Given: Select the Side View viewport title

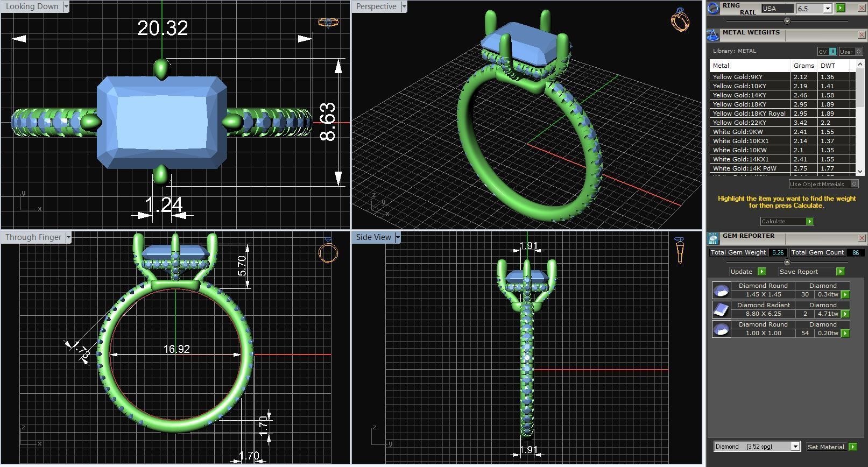Looking at the screenshot, I should (x=373, y=237).
